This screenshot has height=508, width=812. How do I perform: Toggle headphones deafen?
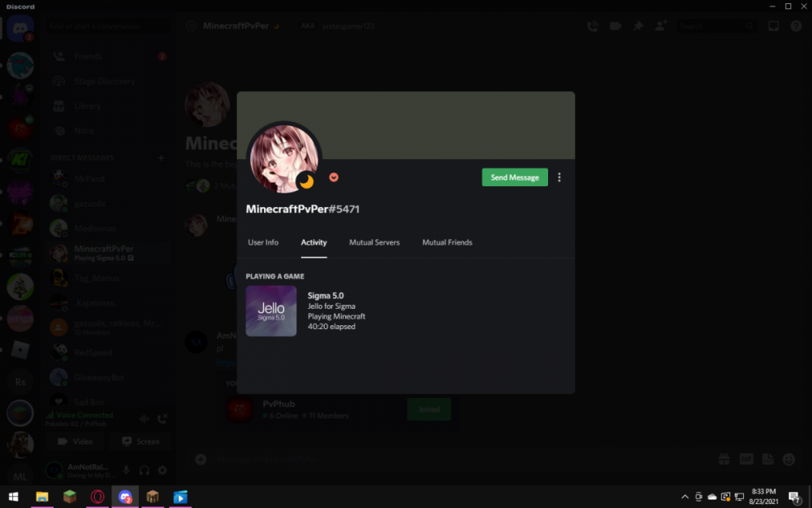pyautogui.click(x=144, y=470)
